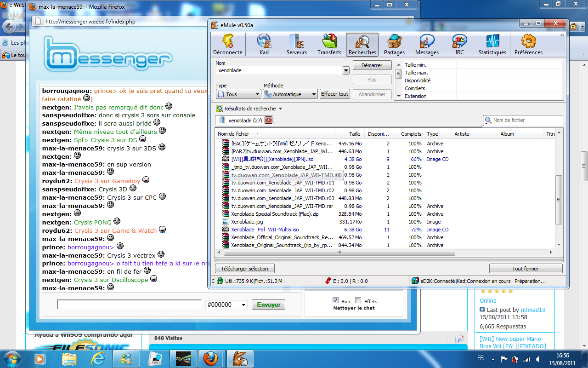Screen dimensions: 588x368
Task: Click the Résultats de recherche magnifier icon
Action: pyautogui.click(x=219, y=109)
